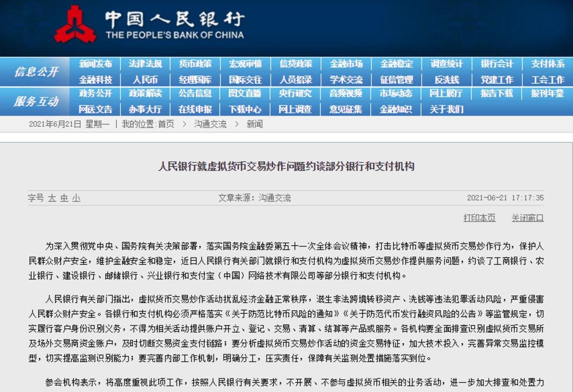Select 政务公开 in the service navigation
This screenshot has height=392, width=573.
[95, 93]
